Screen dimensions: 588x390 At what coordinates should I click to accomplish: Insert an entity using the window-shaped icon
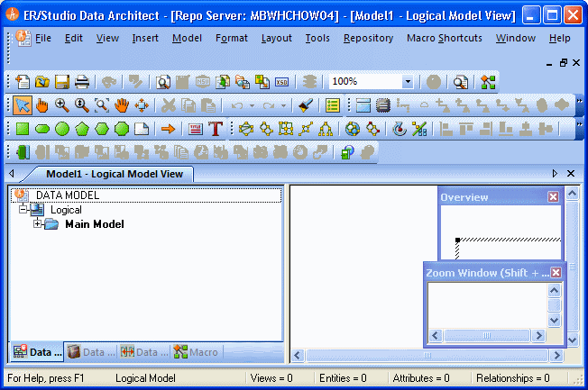[x=363, y=105]
